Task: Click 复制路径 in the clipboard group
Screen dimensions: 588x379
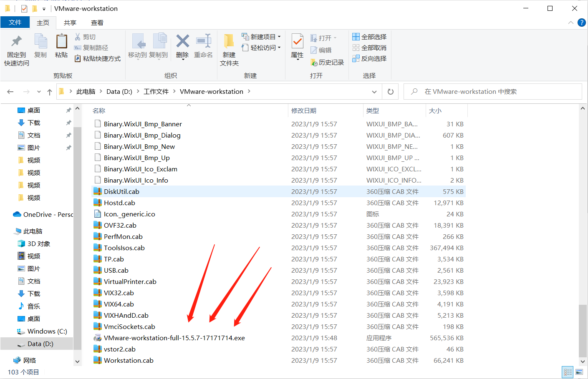Action: coord(91,48)
